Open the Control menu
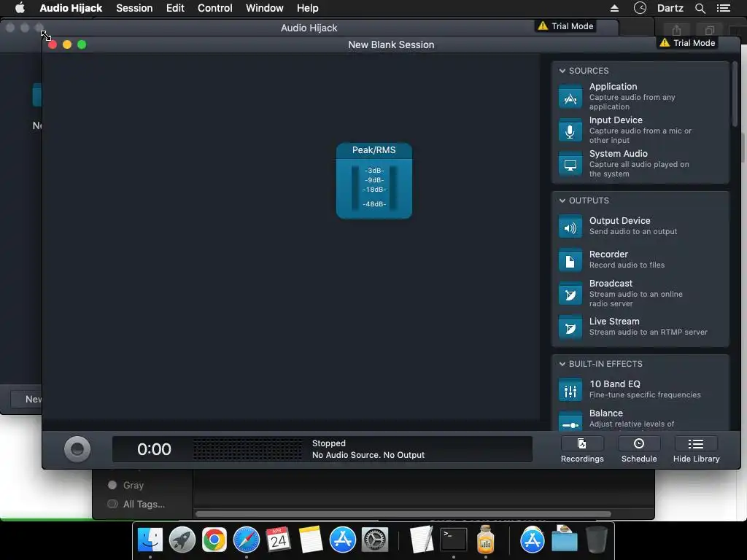Viewport: 747px width, 560px height. 215,8
